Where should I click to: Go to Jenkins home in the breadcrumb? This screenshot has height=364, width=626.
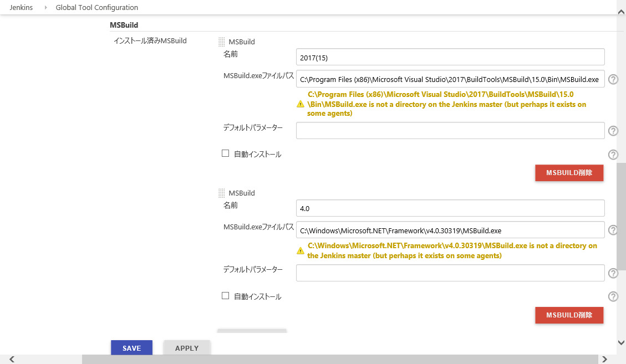pos(21,7)
